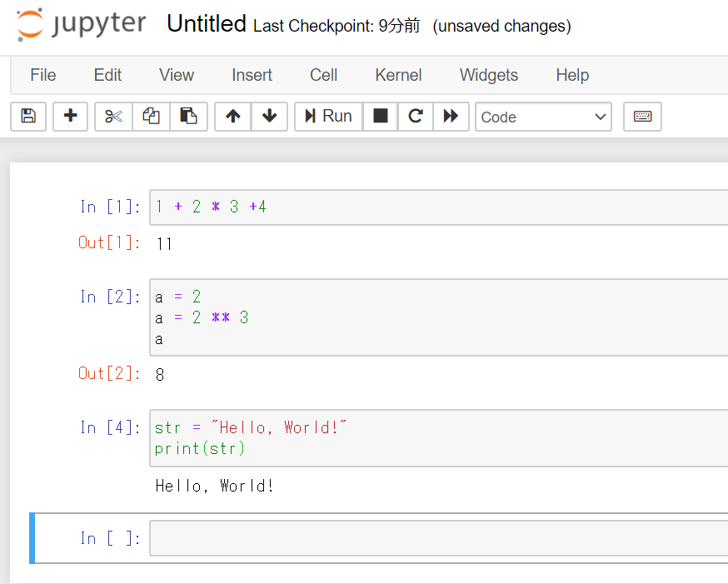Open the Insert menu
The image size is (728, 584).
pyautogui.click(x=252, y=75)
